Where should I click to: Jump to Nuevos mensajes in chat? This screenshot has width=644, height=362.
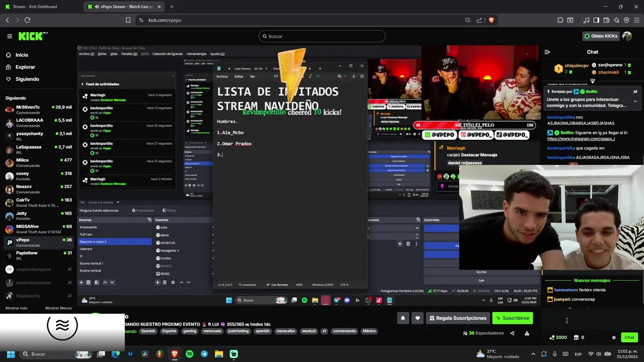point(592,281)
